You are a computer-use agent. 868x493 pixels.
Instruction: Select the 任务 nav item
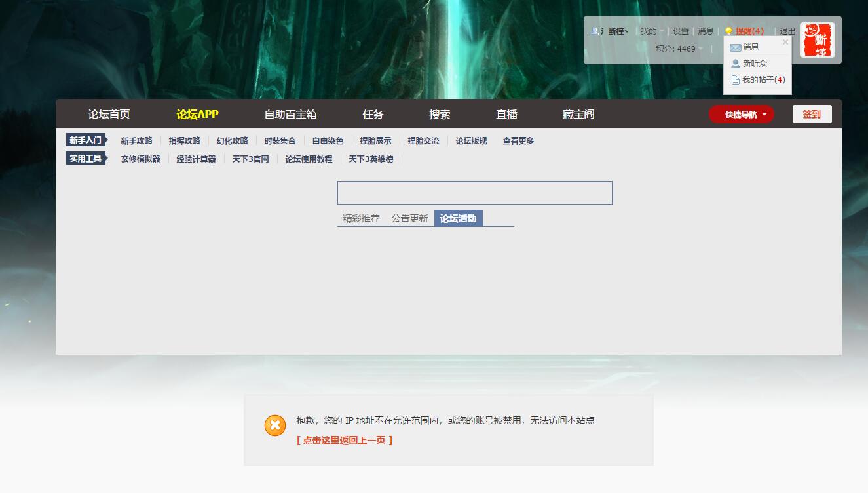point(373,114)
